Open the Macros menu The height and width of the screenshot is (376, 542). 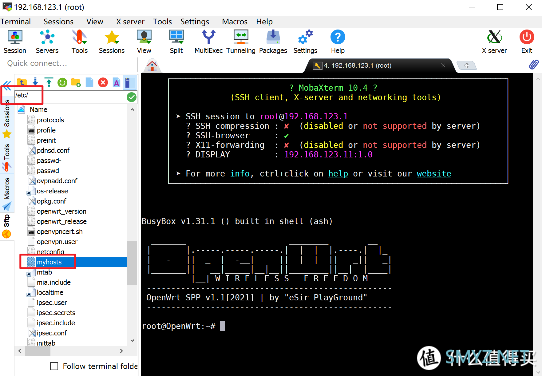pos(234,21)
